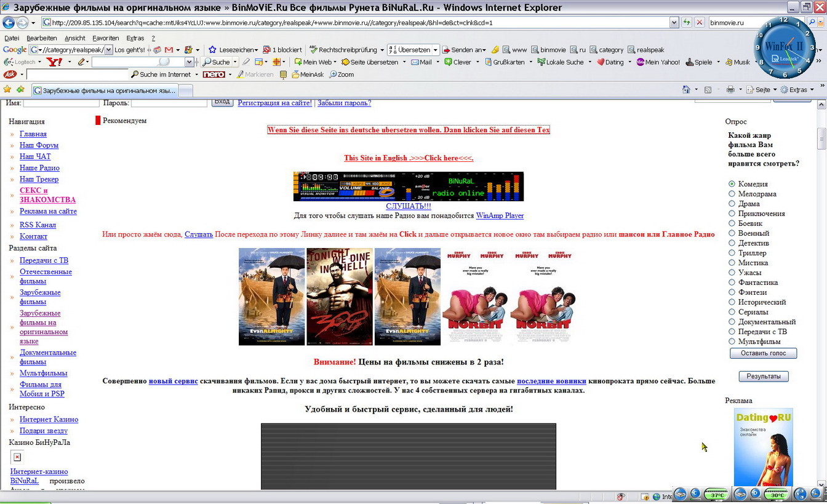Click the Nero toolbar logo
The width and height of the screenshot is (827, 504).
214,74
